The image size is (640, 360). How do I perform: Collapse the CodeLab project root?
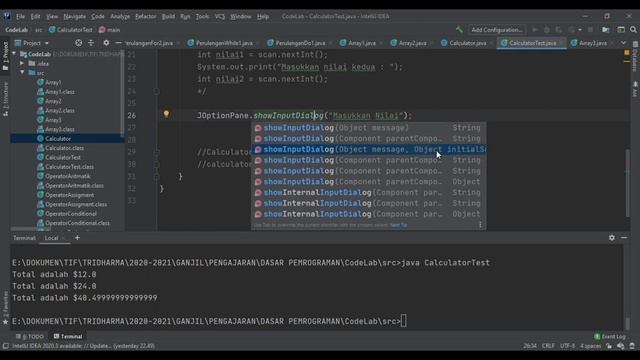pos(14,54)
